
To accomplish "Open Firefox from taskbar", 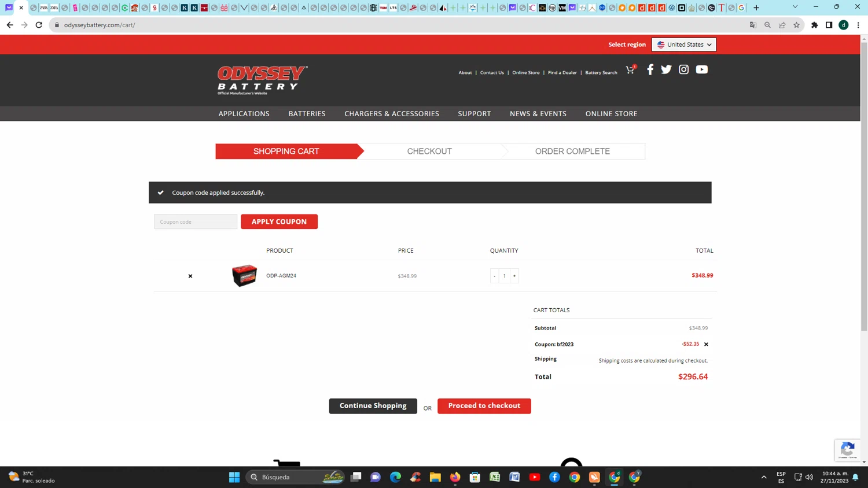I will click(455, 477).
